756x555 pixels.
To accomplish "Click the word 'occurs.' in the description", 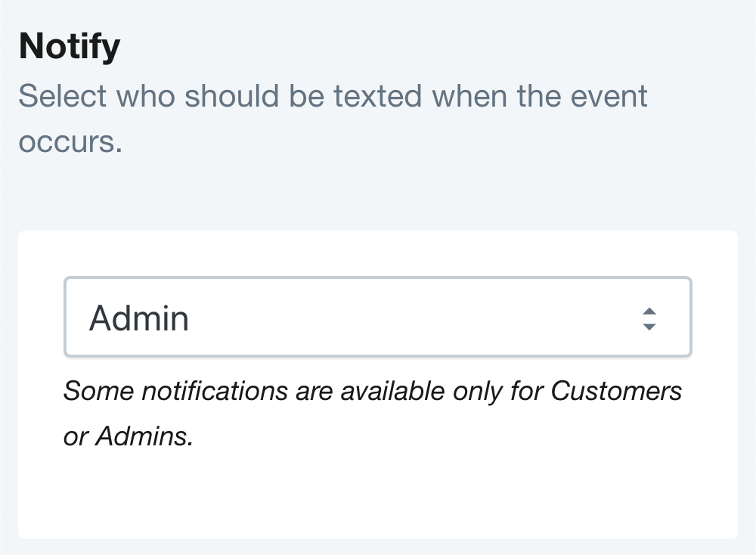I will point(70,142).
